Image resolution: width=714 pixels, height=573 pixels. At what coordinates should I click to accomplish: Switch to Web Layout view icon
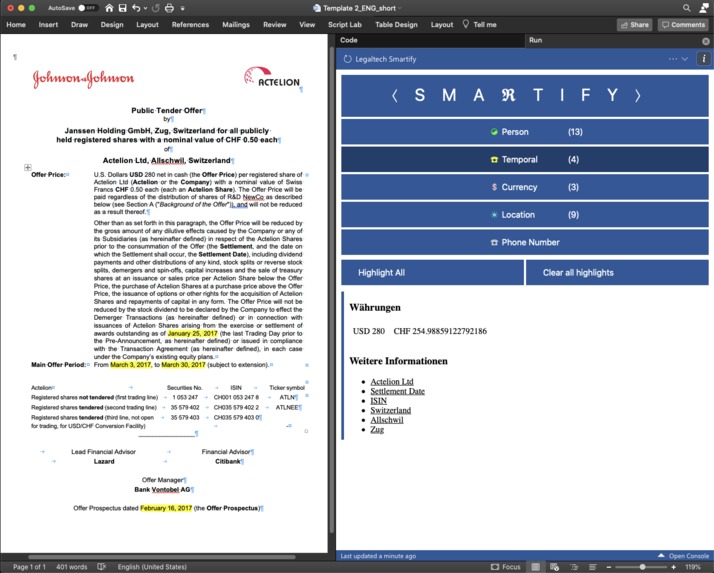point(554,567)
